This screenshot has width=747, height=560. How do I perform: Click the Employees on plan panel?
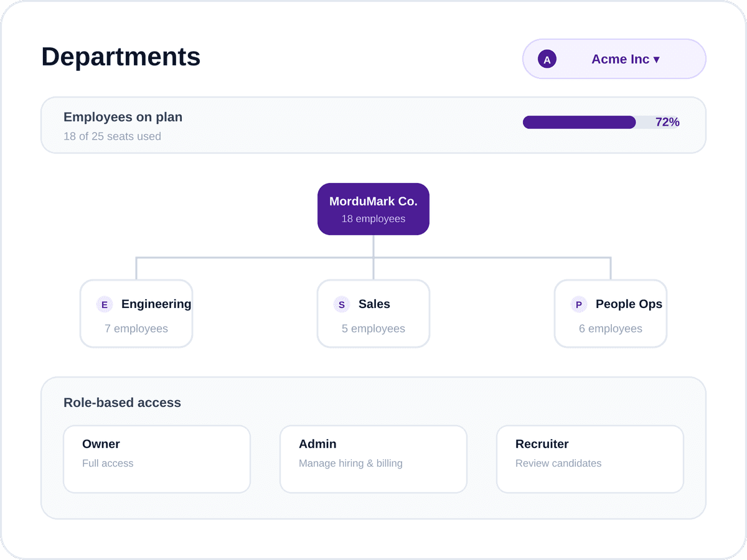click(x=374, y=125)
